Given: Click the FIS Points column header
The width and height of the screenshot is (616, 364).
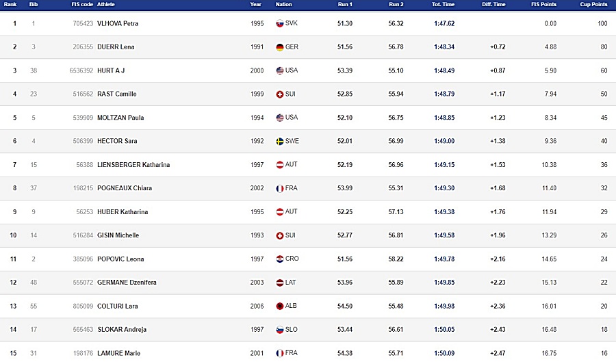Looking at the screenshot, I should pyautogui.click(x=543, y=4).
